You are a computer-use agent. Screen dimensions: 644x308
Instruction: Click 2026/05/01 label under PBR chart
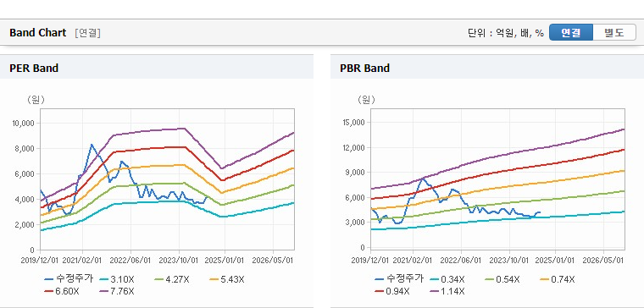pos(603,261)
